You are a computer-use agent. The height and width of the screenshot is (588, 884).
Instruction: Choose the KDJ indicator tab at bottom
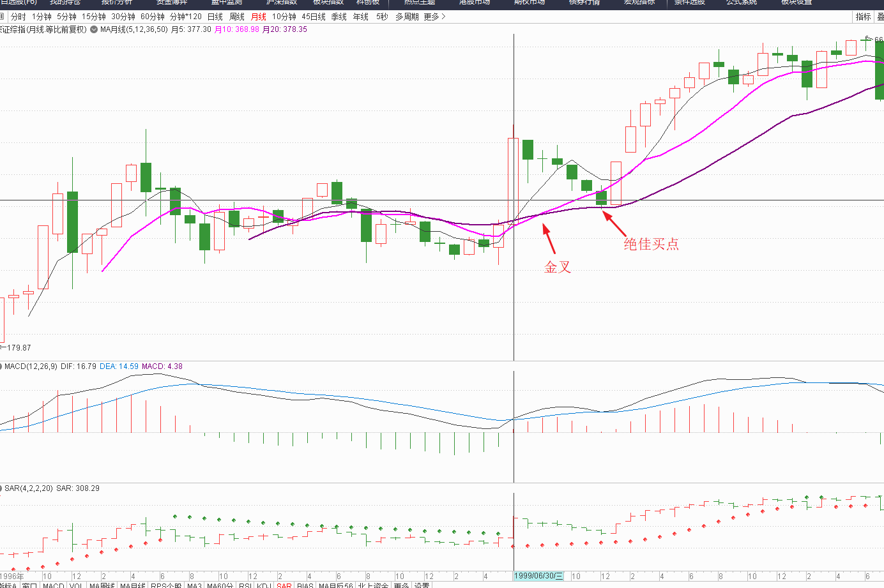coord(264,585)
